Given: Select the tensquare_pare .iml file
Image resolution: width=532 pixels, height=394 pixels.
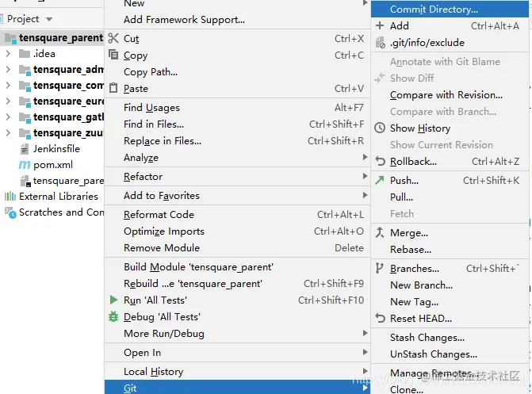Looking at the screenshot, I should point(68,181).
